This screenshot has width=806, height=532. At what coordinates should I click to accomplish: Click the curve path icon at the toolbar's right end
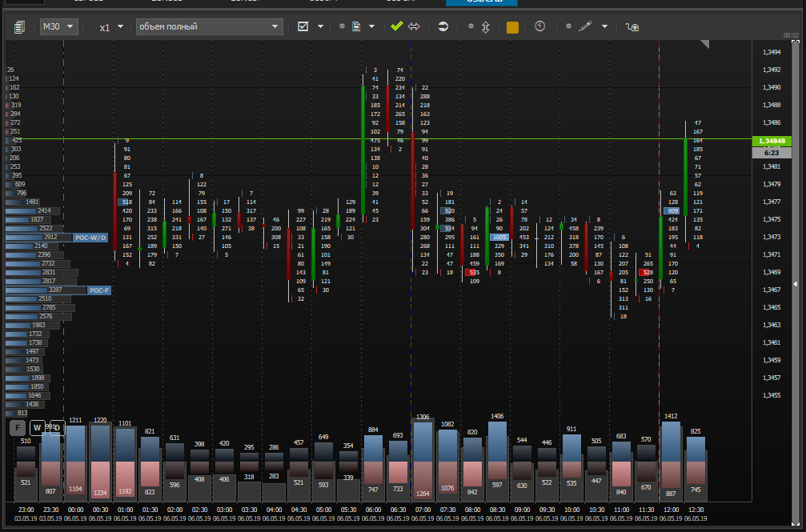pos(632,26)
